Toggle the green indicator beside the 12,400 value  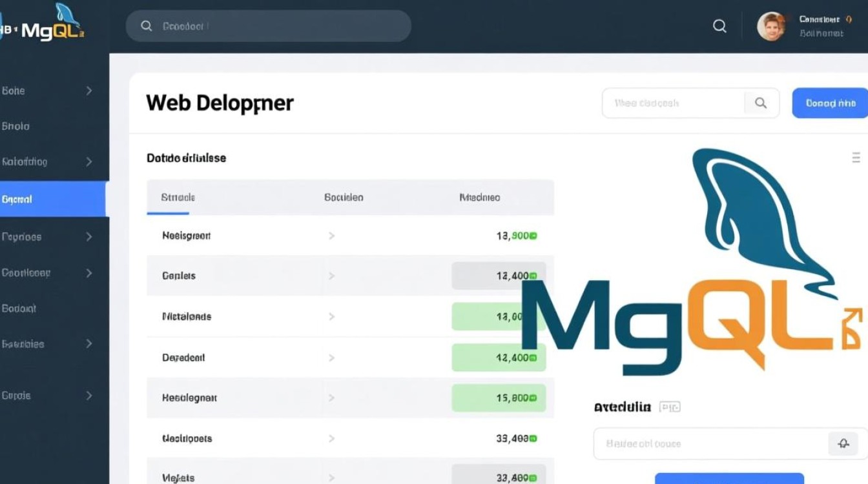click(x=533, y=275)
